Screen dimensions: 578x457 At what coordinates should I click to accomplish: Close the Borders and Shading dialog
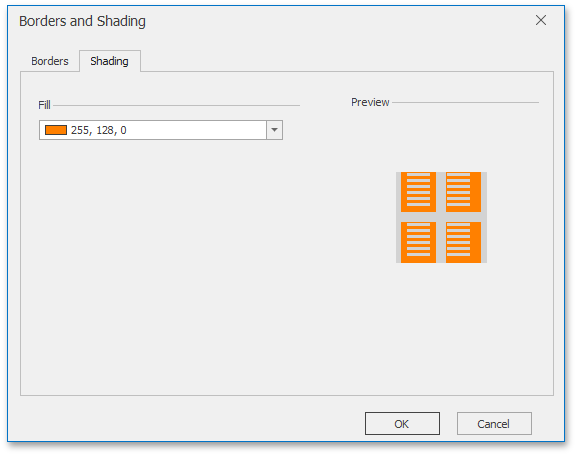coord(541,20)
